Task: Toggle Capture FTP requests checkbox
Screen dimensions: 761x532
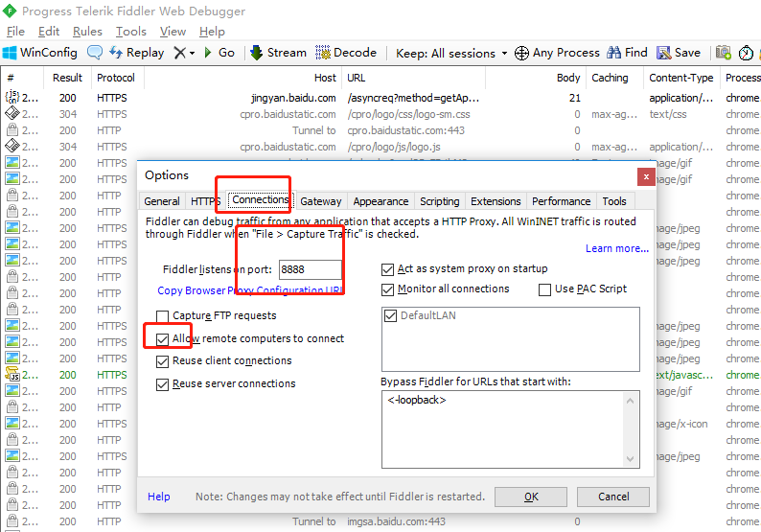Action: pyautogui.click(x=163, y=316)
